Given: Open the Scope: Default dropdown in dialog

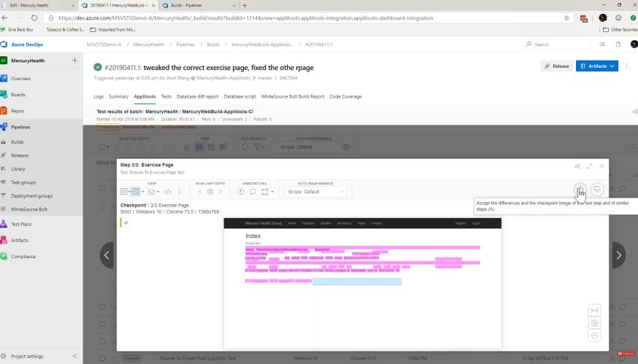Looking at the screenshot, I should (315, 192).
